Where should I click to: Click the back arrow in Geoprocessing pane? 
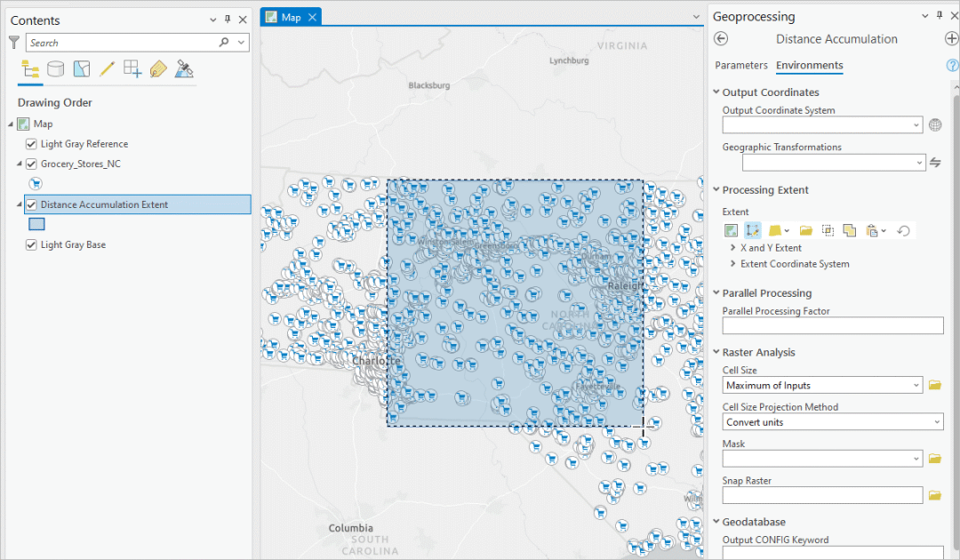pyautogui.click(x=721, y=38)
